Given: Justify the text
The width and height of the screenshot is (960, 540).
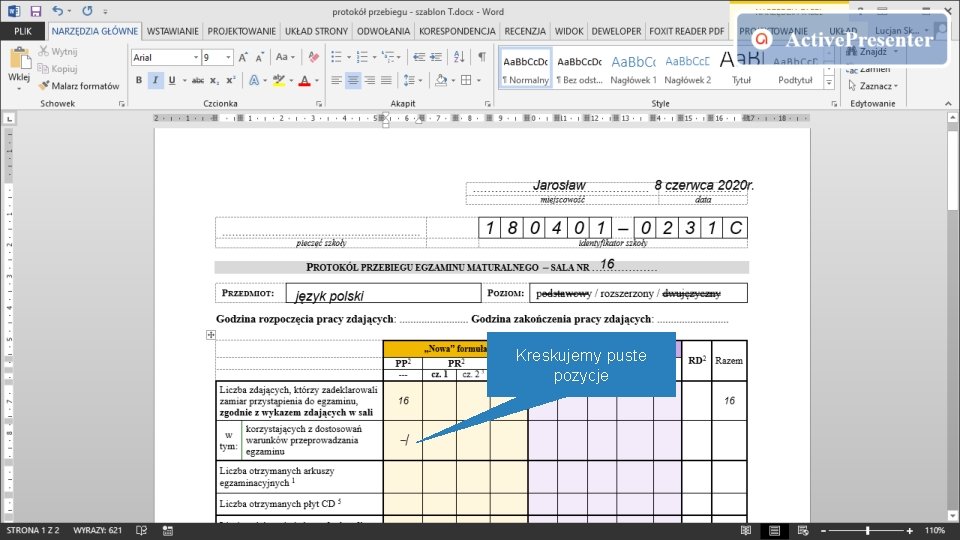Looking at the screenshot, I should coord(386,80).
